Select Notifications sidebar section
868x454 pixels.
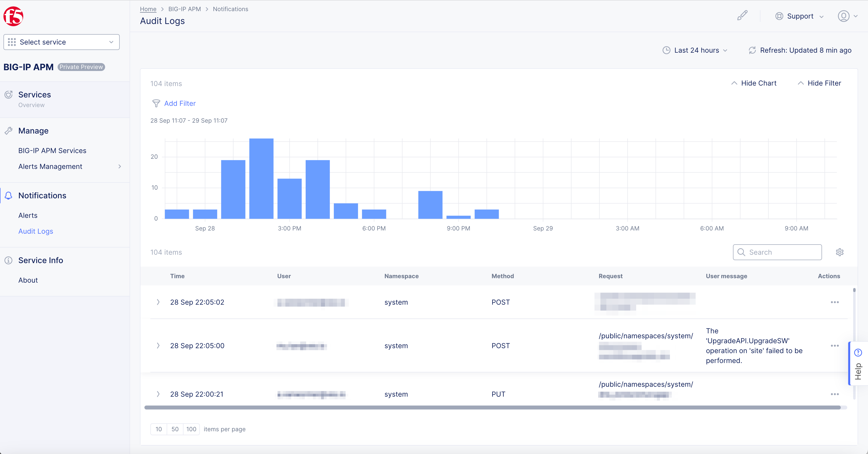42,196
